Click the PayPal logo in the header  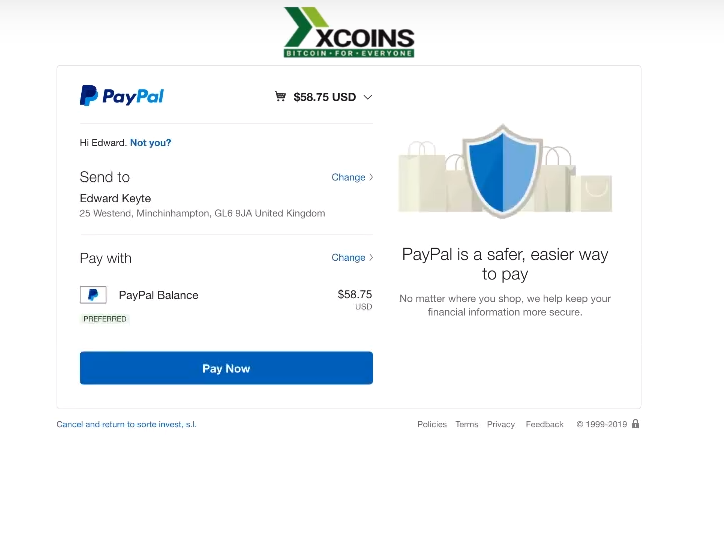(x=122, y=96)
